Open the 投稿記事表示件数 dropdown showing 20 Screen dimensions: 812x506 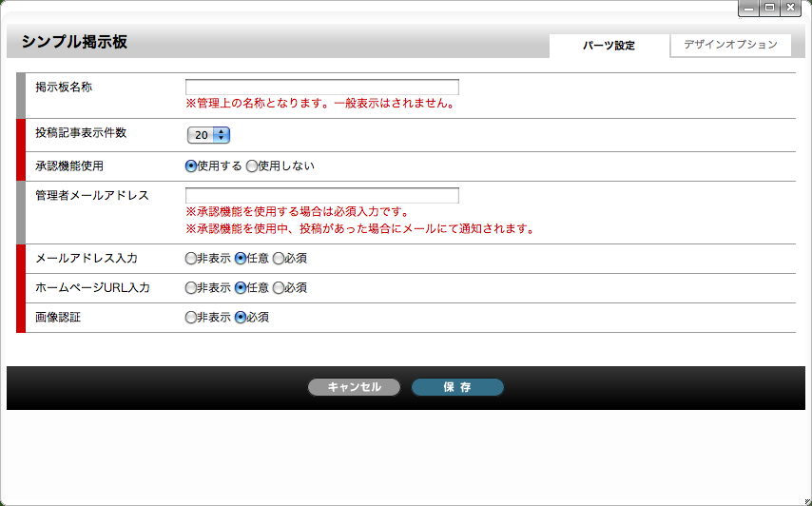pos(208,135)
